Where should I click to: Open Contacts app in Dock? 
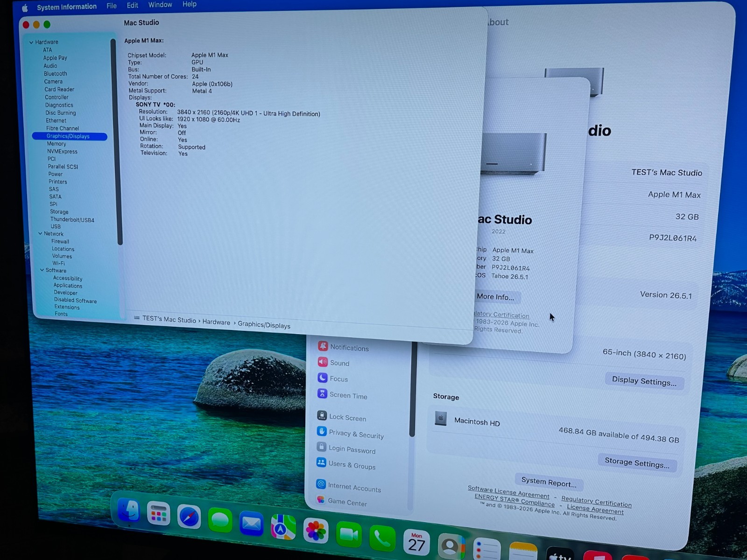click(451, 546)
